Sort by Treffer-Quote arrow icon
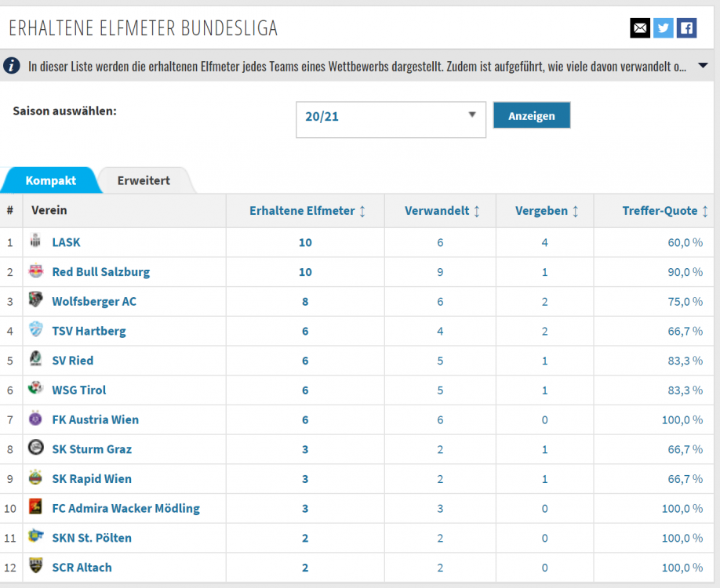Screen dimensions: 720x588 click(705, 211)
